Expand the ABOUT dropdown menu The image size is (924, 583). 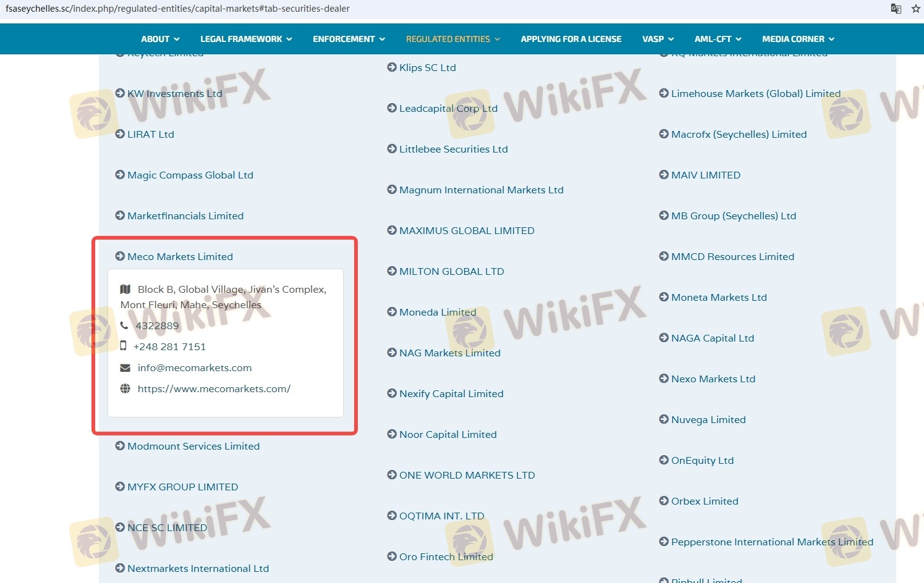pos(160,39)
